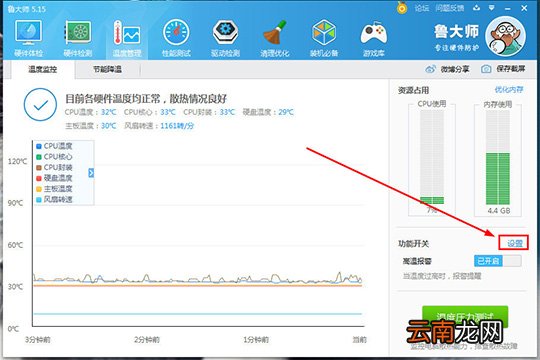540x360 pixels.
Task: Click the 硬盘温度 29℃ reading
Action: (268, 112)
